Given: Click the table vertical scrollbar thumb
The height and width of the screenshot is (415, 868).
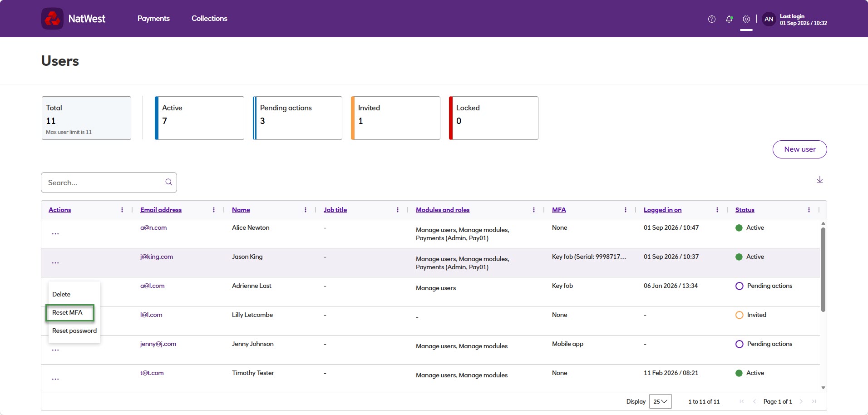Looking at the screenshot, I should point(823,269).
